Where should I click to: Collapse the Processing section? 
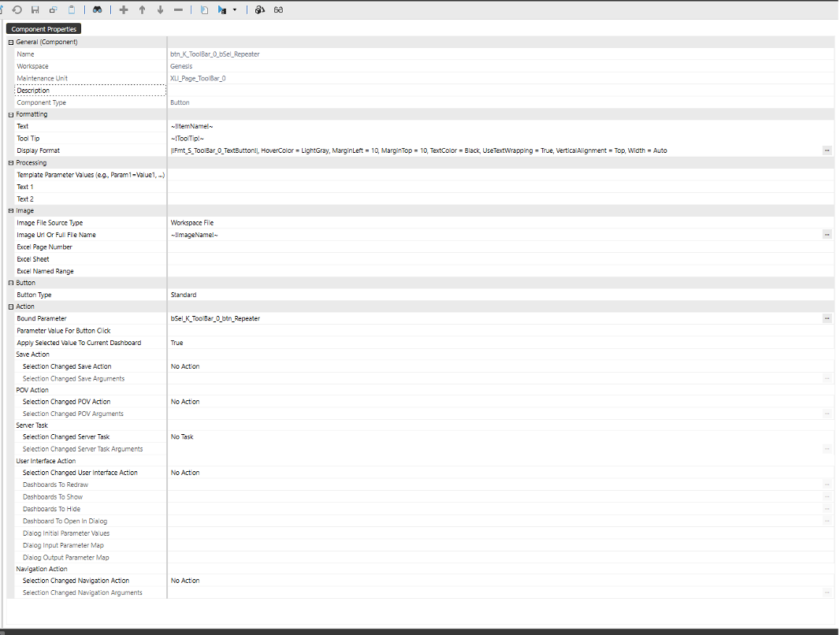pos(11,163)
